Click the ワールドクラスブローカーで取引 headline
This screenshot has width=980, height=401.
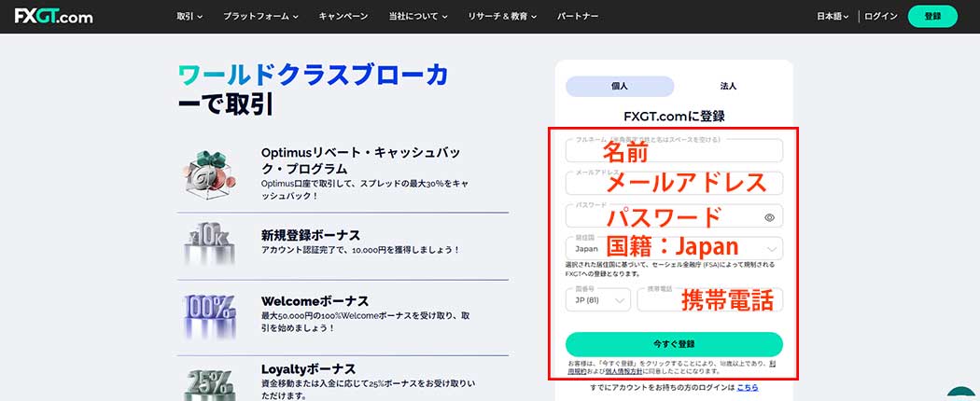click(313, 90)
